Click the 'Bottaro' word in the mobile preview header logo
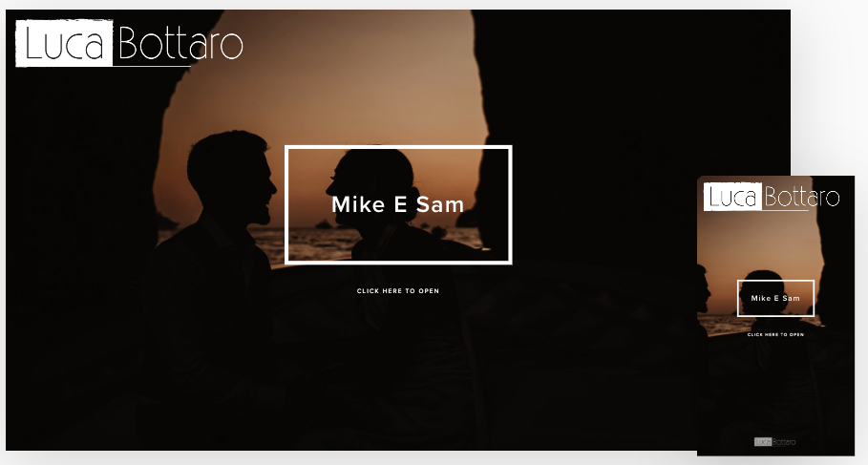 click(802, 197)
